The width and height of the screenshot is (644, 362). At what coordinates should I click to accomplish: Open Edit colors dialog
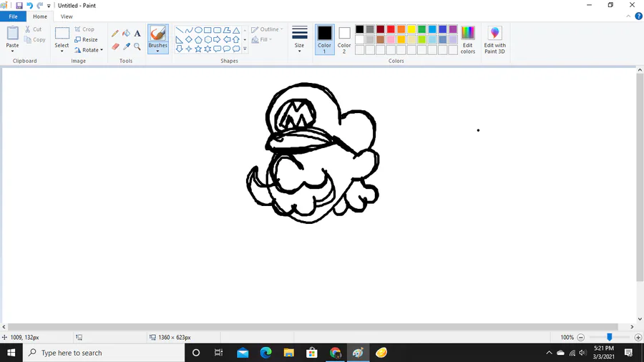468,39
